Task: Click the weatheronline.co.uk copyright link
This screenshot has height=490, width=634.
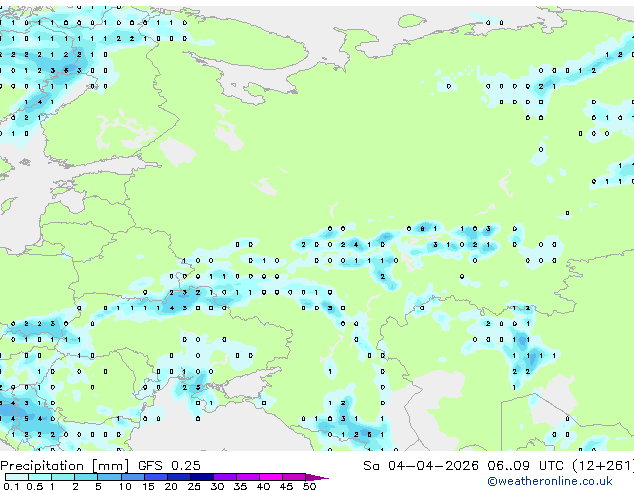Action: [x=550, y=481]
